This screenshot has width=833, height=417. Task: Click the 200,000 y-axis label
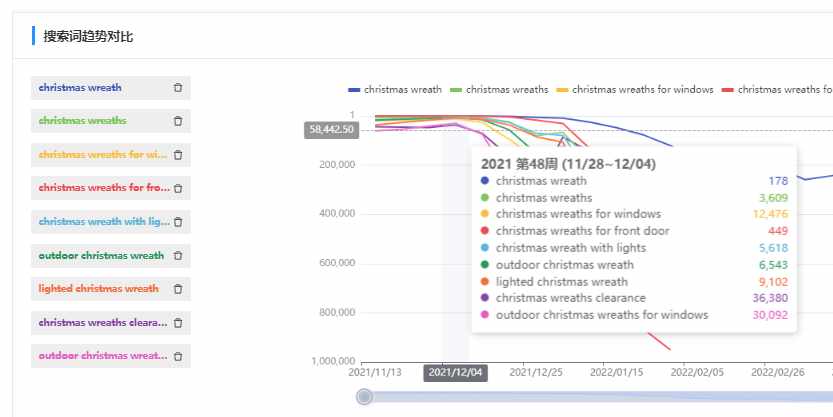coord(337,165)
